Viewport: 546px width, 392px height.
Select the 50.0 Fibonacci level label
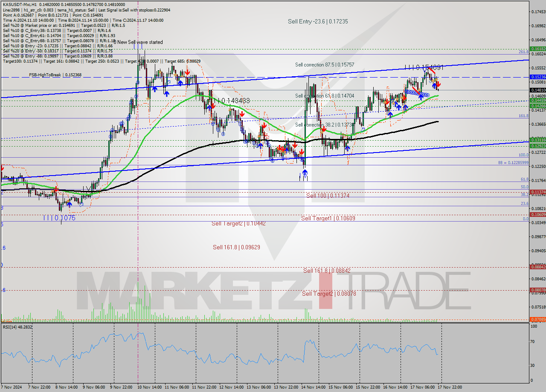[x=525, y=187]
